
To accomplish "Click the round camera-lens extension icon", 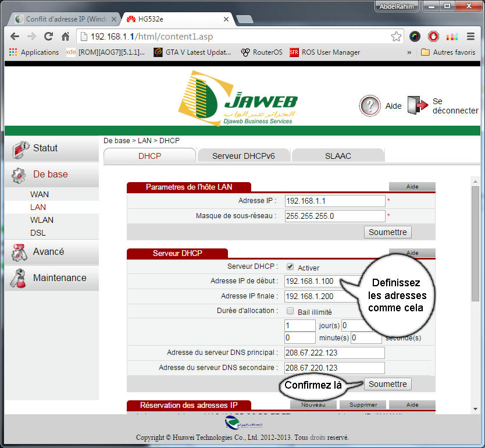I will pos(415,37).
